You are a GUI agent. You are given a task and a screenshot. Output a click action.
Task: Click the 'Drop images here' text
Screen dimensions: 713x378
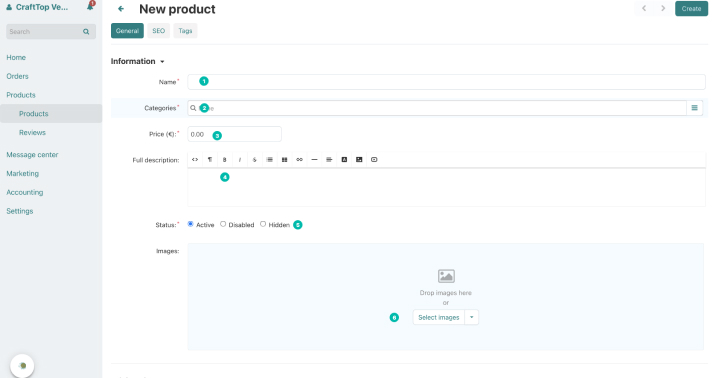(446, 293)
